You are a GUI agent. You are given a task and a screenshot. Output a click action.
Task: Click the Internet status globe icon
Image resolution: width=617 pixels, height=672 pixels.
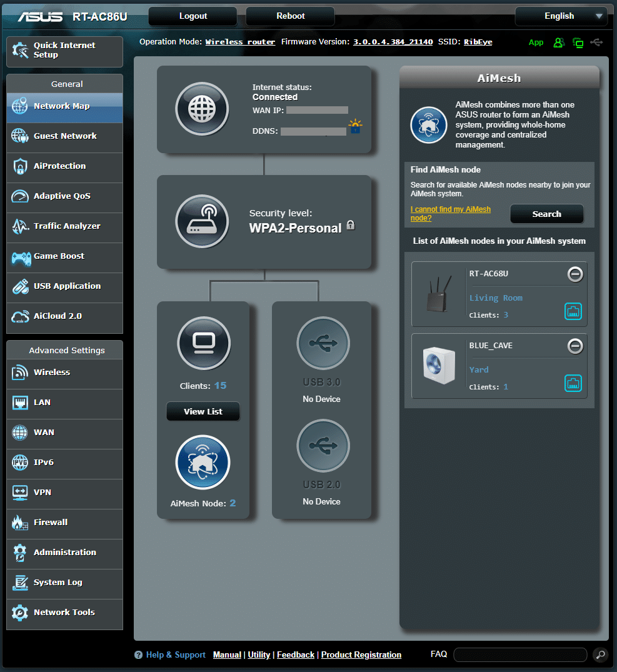[x=202, y=109]
